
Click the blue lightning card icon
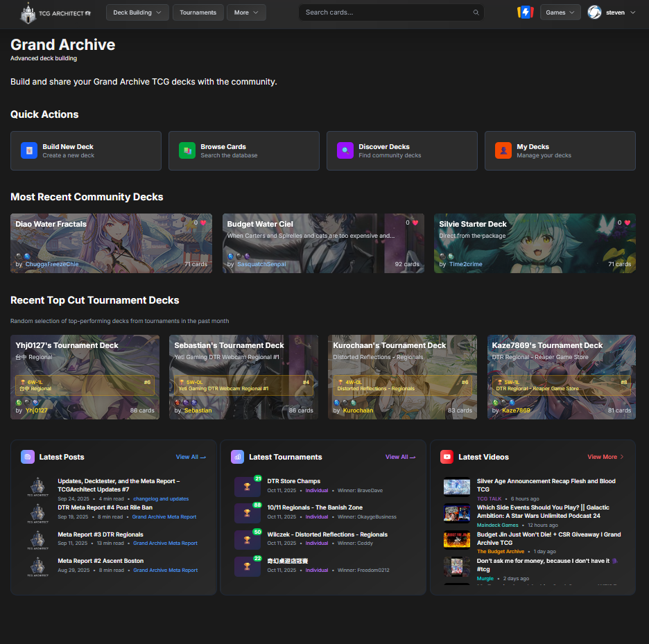tap(524, 12)
